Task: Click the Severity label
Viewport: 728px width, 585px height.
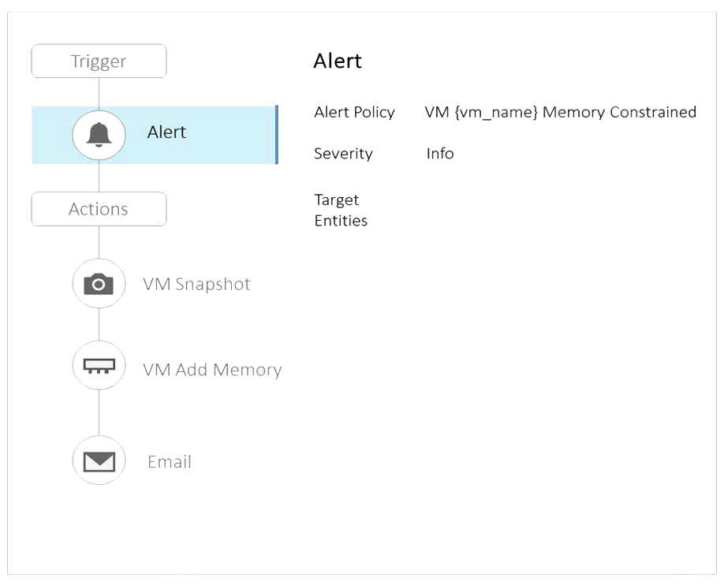Action: pyautogui.click(x=343, y=154)
